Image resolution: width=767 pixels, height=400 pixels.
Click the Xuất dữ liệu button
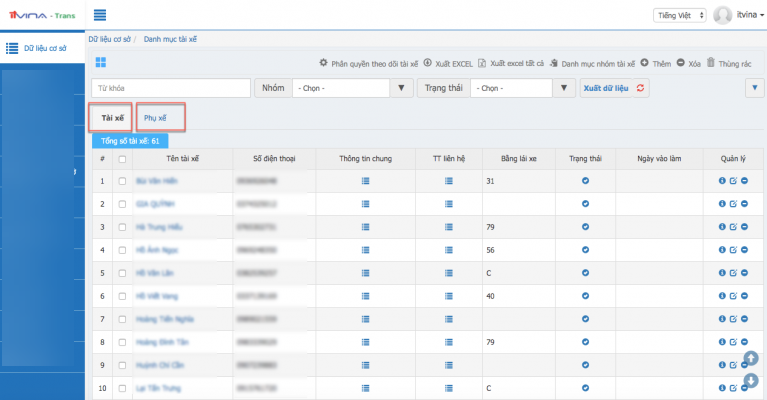pyautogui.click(x=605, y=88)
